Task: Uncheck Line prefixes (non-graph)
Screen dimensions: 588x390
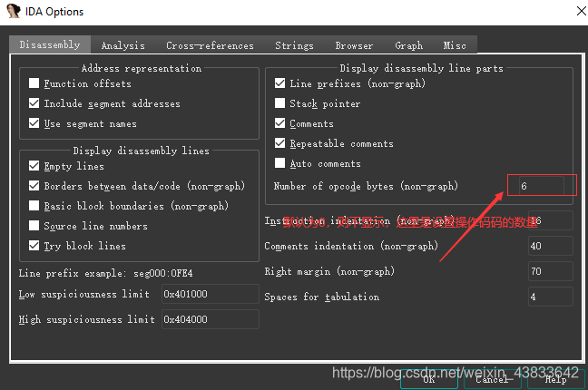Action: [x=279, y=83]
